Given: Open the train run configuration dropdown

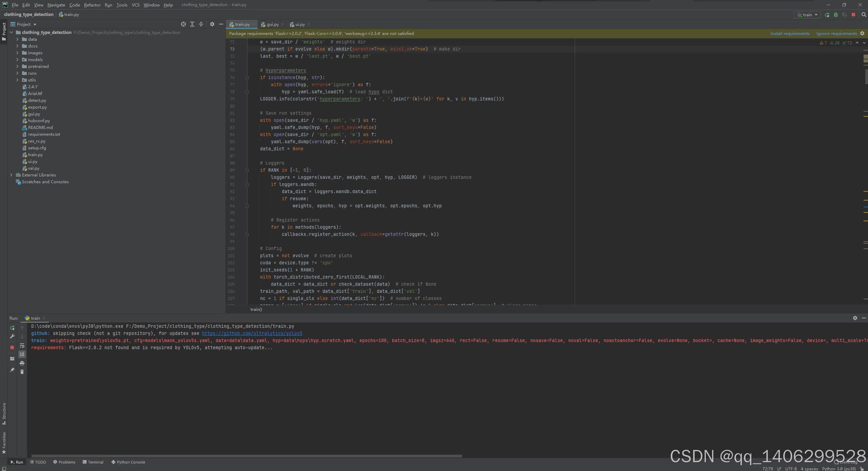Looking at the screenshot, I should (x=807, y=15).
